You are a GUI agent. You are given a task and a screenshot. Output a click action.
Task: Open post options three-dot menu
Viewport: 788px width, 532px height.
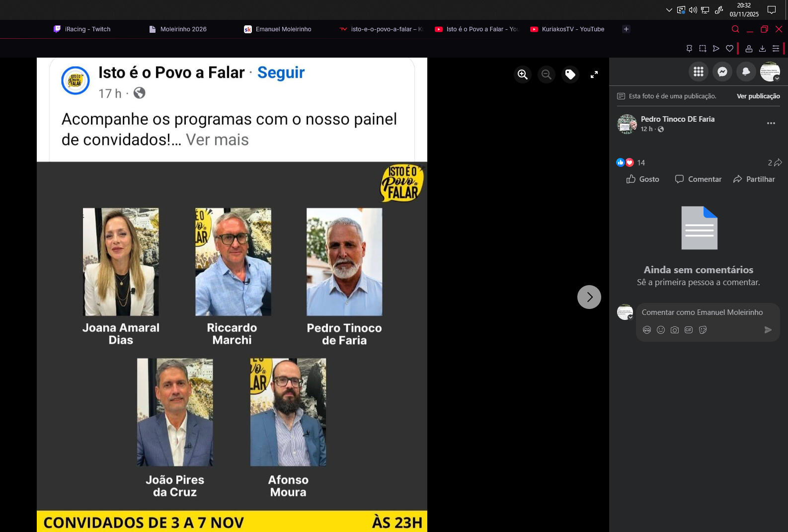[x=771, y=123]
